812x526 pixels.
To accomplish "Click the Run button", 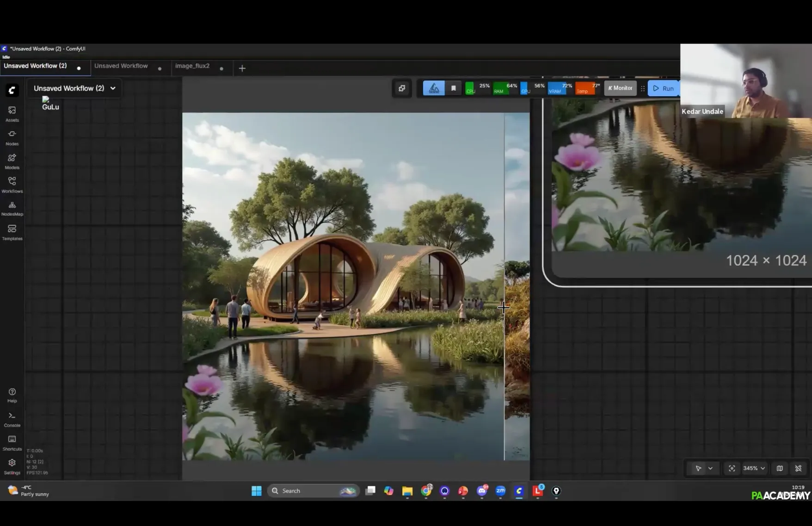I will (x=664, y=88).
